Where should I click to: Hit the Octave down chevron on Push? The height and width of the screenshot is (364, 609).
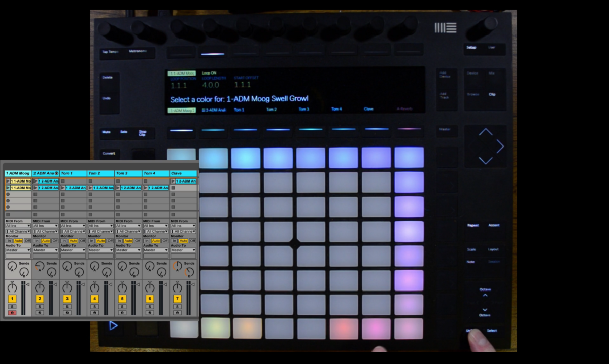[485, 309]
